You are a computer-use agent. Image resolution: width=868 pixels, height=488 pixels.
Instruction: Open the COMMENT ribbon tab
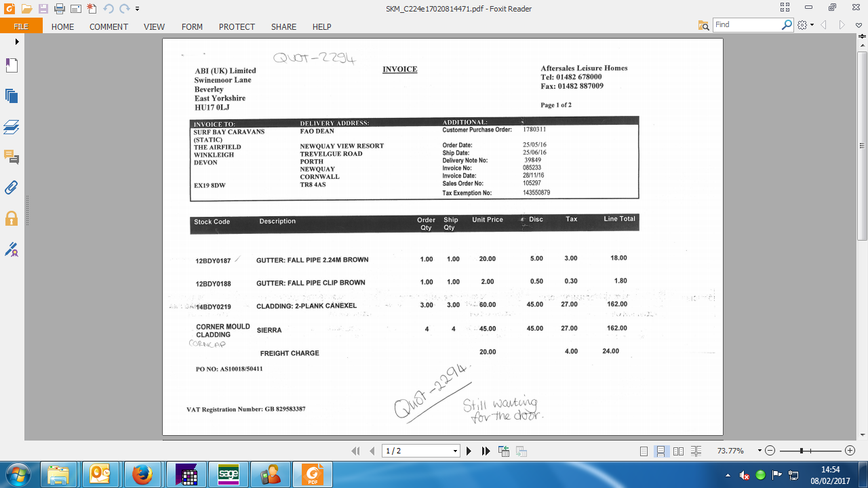[108, 26]
